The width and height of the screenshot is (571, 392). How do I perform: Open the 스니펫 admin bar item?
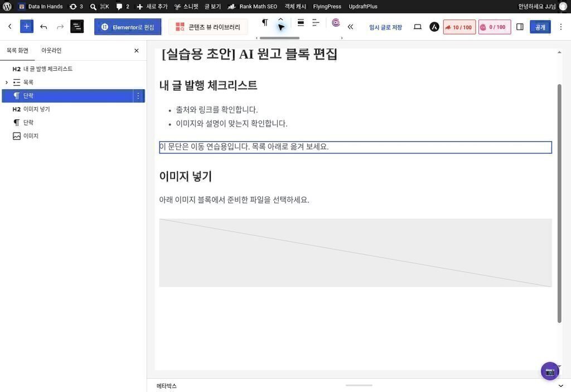pos(186,7)
